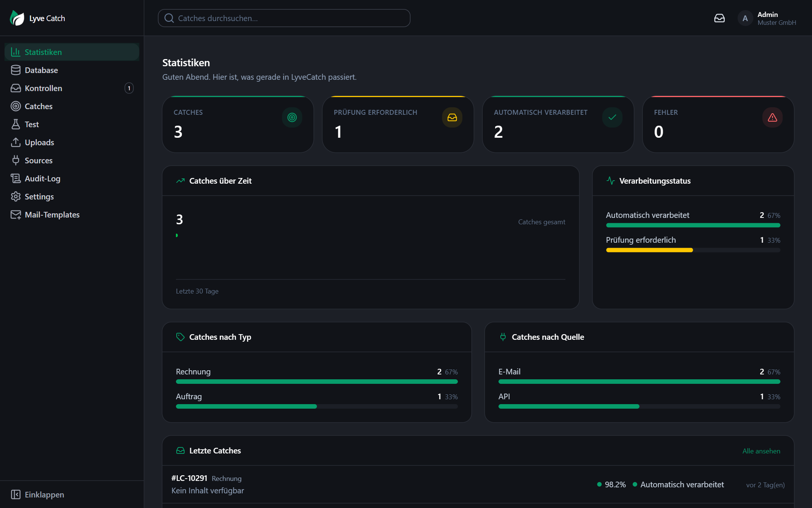Click the Uploads arrow icon

(x=16, y=142)
